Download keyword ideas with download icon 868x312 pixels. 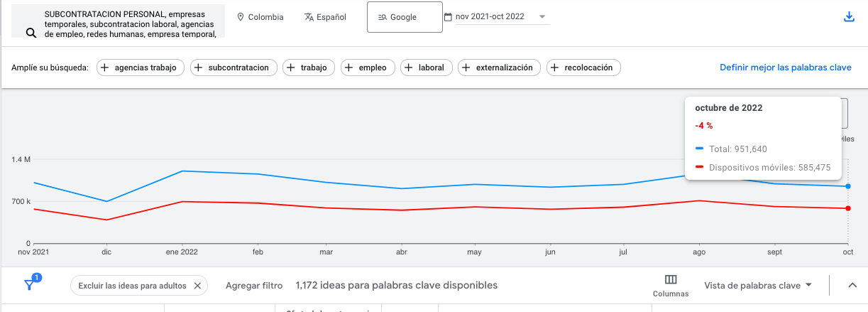tap(849, 17)
